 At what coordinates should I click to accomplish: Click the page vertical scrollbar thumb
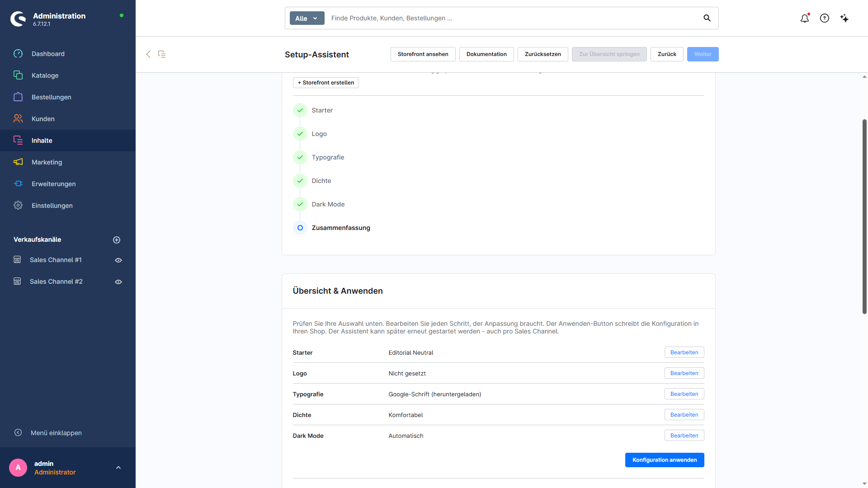tap(864, 217)
